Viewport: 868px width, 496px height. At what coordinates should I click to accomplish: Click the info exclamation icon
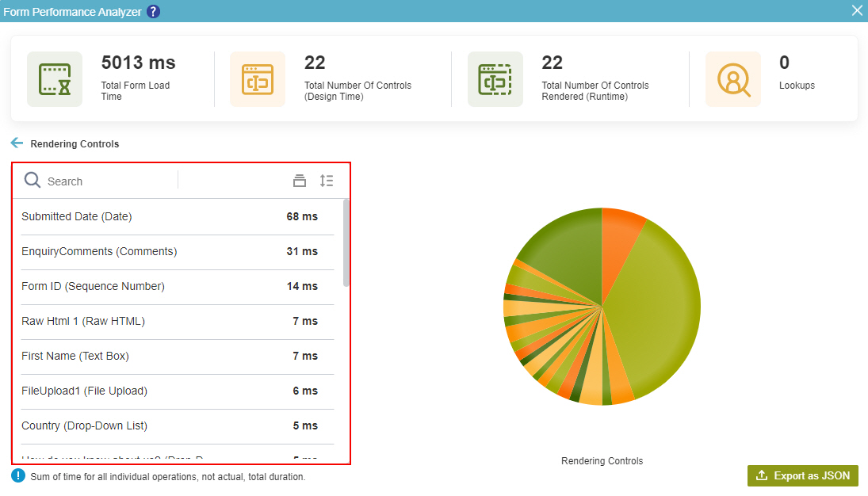(18, 476)
